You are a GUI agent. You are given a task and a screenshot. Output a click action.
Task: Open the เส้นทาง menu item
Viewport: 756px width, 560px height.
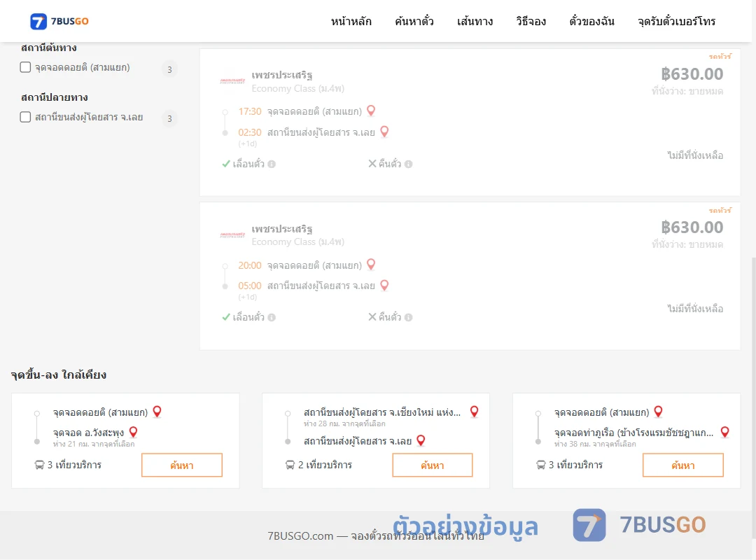[475, 21]
